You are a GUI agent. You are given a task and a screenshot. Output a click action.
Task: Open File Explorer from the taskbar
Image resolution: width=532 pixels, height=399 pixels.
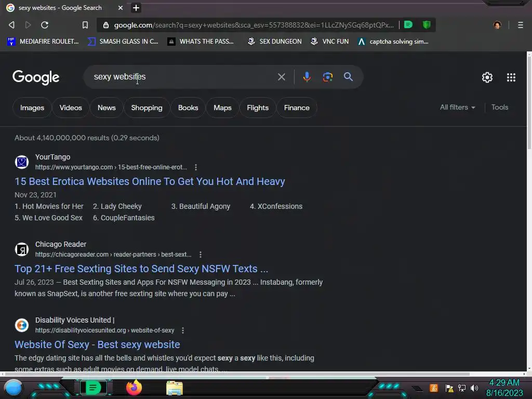pos(175,388)
